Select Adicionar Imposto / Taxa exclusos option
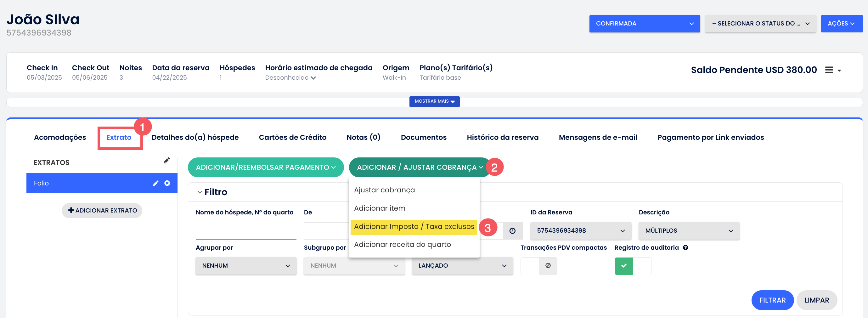 point(414,226)
